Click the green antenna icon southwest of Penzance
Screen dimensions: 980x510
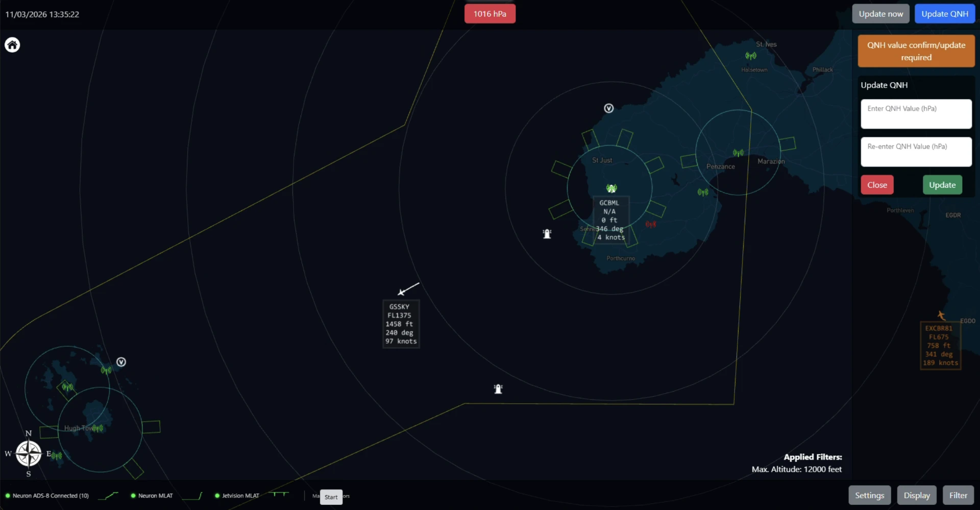(703, 192)
